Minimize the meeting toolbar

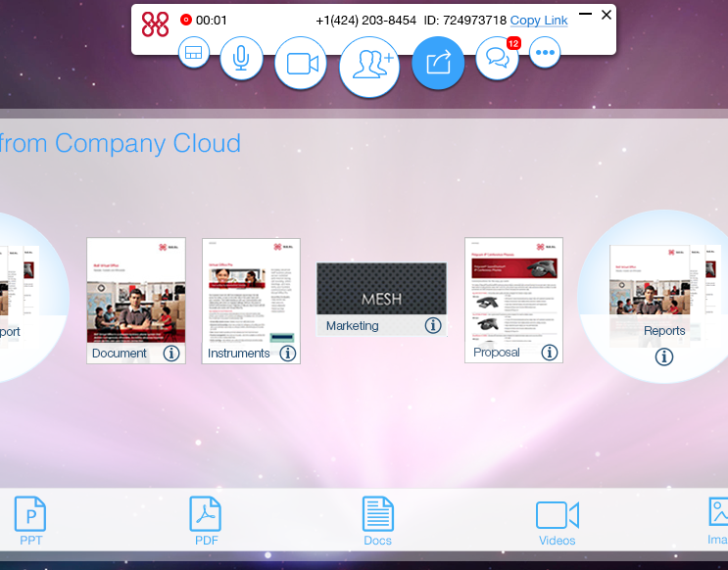coord(586,14)
